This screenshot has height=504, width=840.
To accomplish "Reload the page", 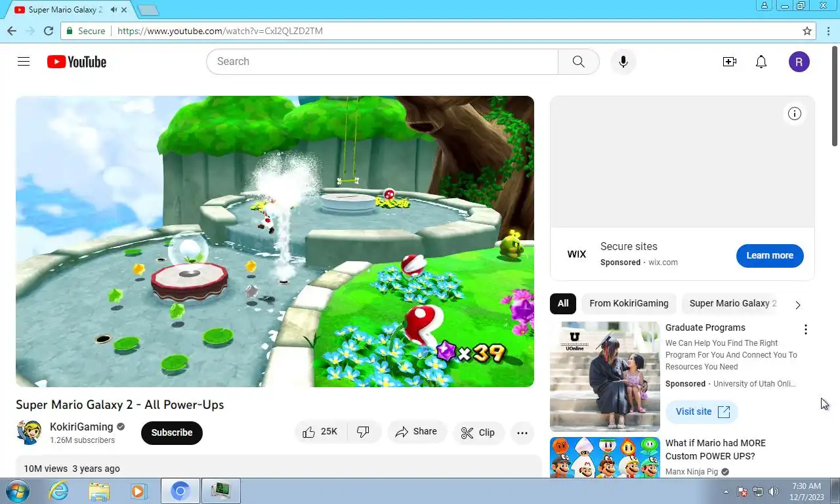I will pyautogui.click(x=48, y=31).
